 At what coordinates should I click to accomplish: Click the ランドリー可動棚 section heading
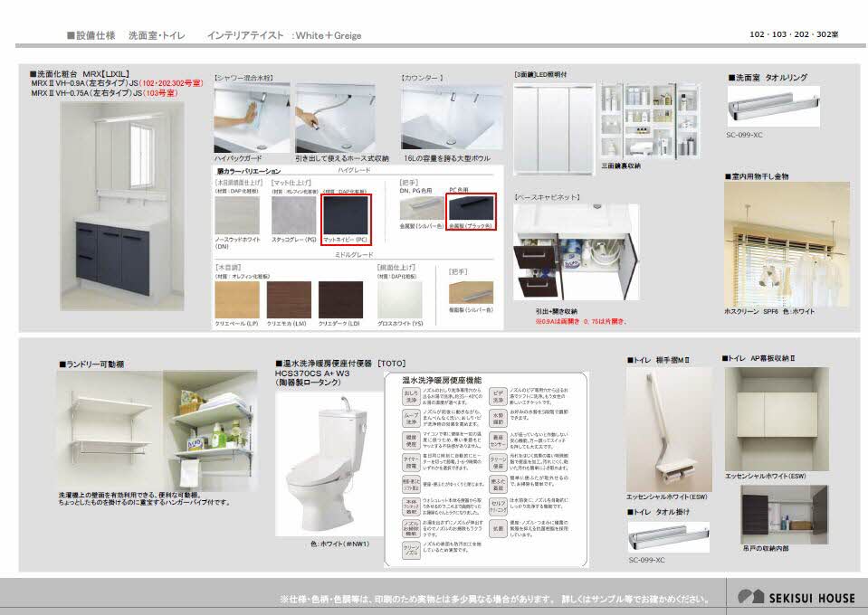pos(92,364)
